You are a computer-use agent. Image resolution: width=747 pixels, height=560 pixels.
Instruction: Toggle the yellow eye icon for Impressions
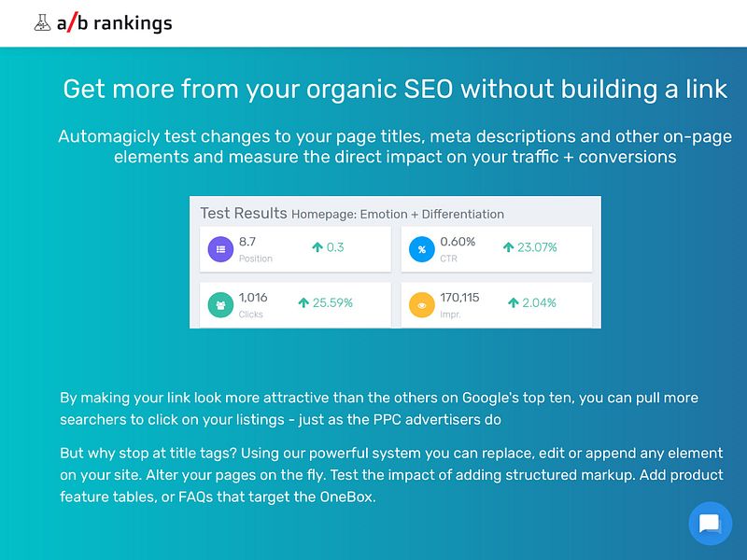[423, 304]
